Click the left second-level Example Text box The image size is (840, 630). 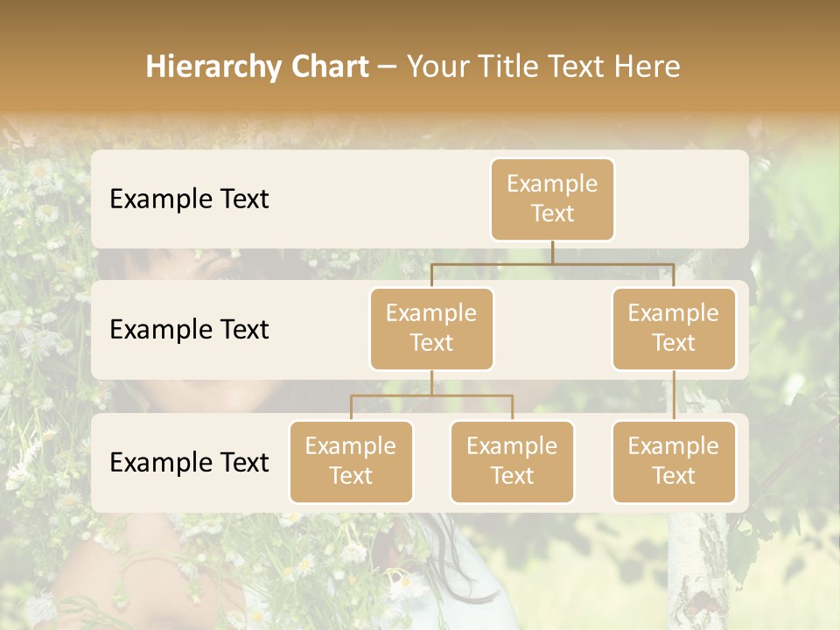point(431,329)
